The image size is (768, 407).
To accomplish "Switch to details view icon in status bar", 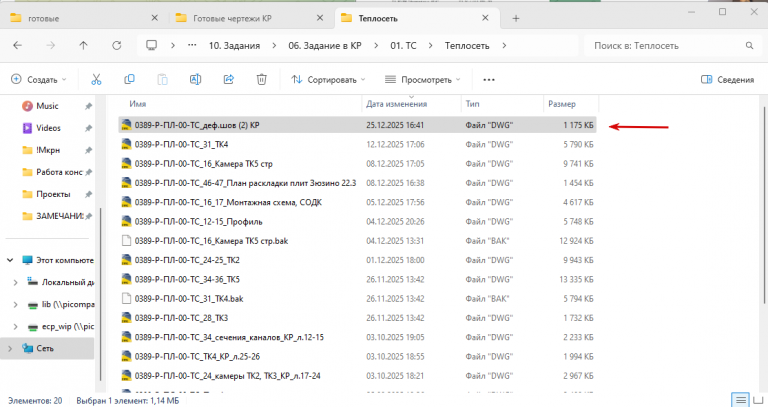I will pos(741,400).
